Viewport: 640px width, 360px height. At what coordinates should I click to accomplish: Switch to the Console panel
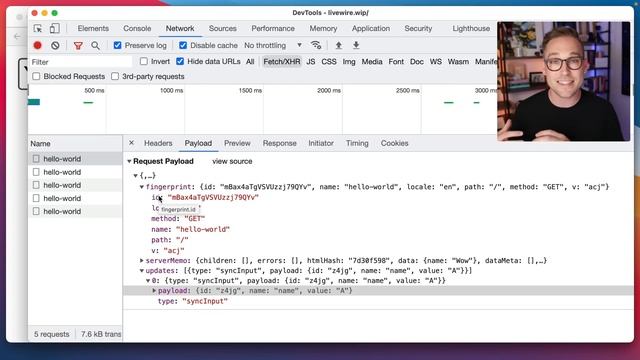[x=137, y=29]
